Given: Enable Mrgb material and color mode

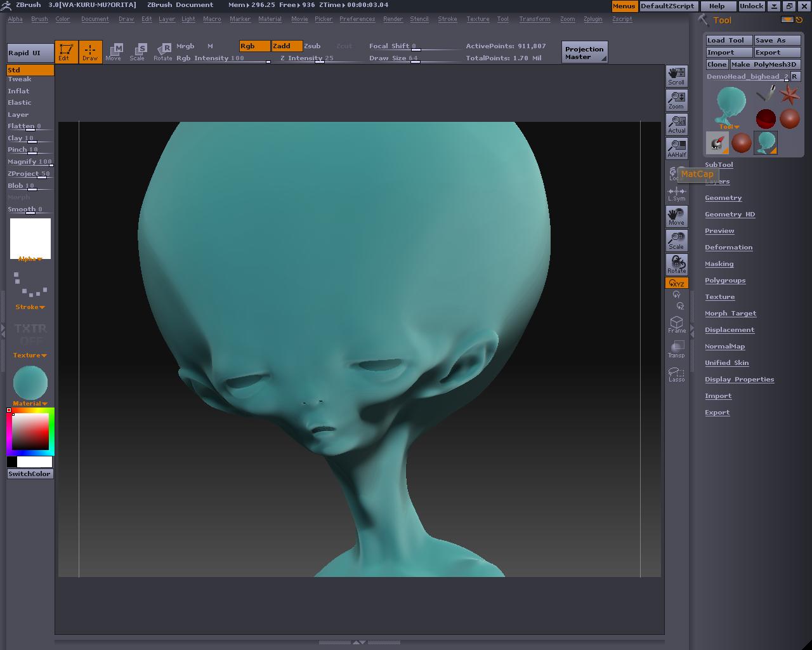Looking at the screenshot, I should click(185, 46).
